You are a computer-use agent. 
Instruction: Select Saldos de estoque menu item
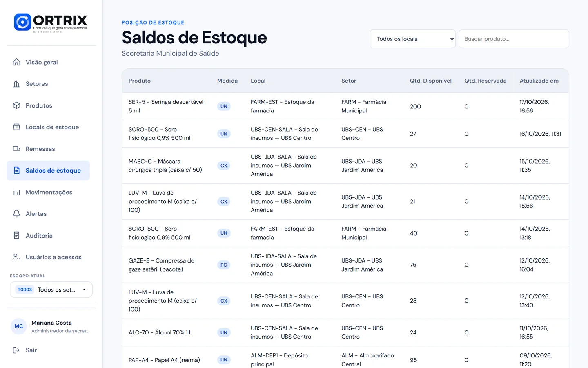48,171
